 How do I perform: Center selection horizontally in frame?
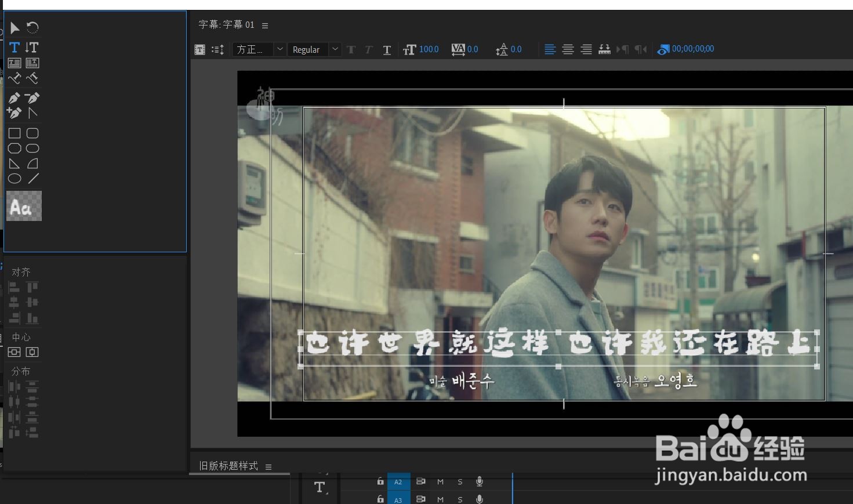32,352
